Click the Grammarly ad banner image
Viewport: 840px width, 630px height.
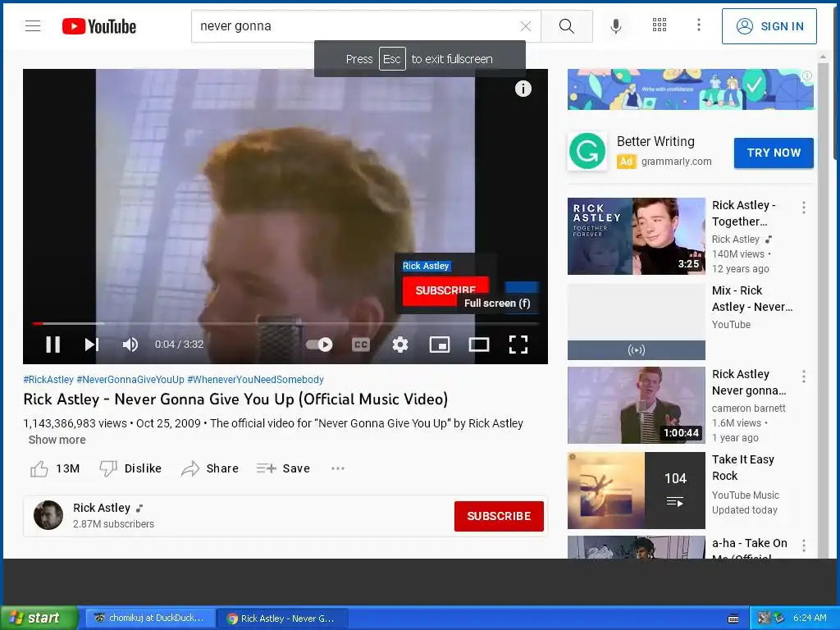[x=691, y=89]
